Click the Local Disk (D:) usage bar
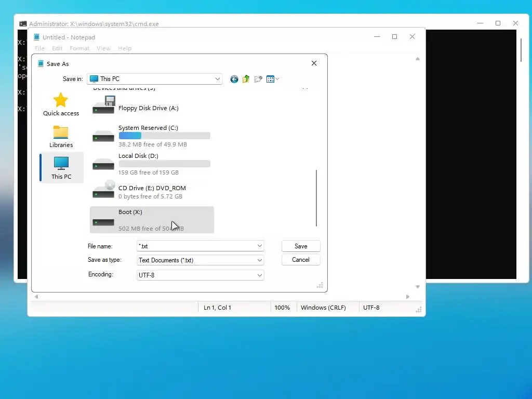 (x=164, y=164)
